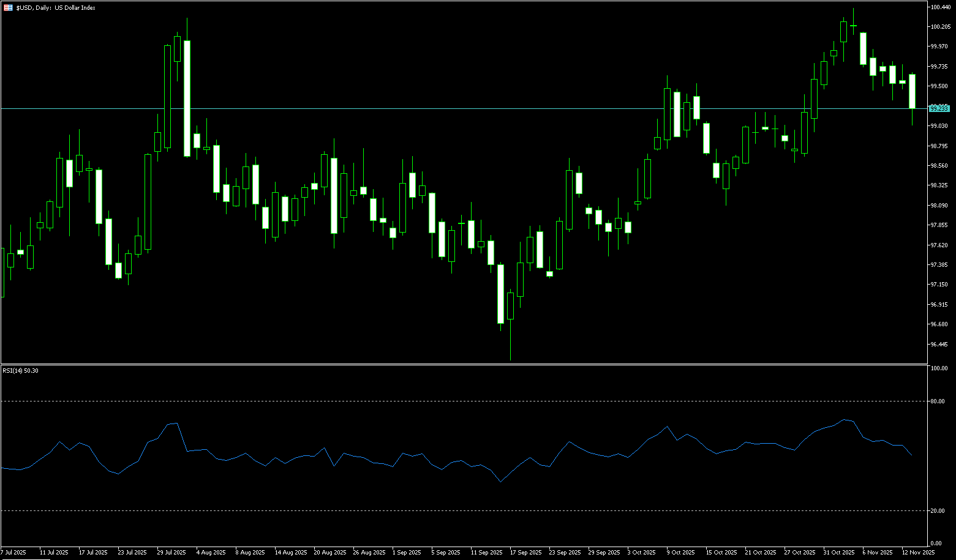The image size is (956, 560).
Task: Click the 12 Nov 2025 date label
Action: [x=919, y=553]
